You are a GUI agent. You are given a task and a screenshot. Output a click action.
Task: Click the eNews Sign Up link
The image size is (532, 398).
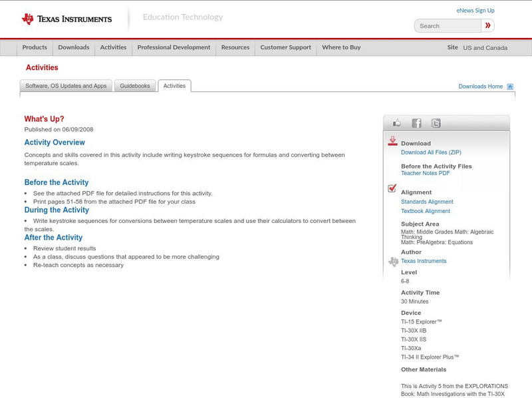(x=475, y=11)
